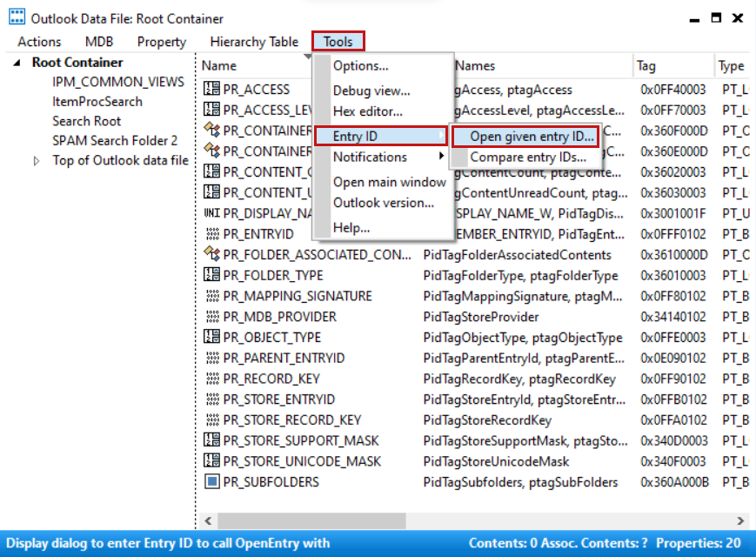
Task: Select PidTagStoreProvider cell
Action: click(x=481, y=317)
